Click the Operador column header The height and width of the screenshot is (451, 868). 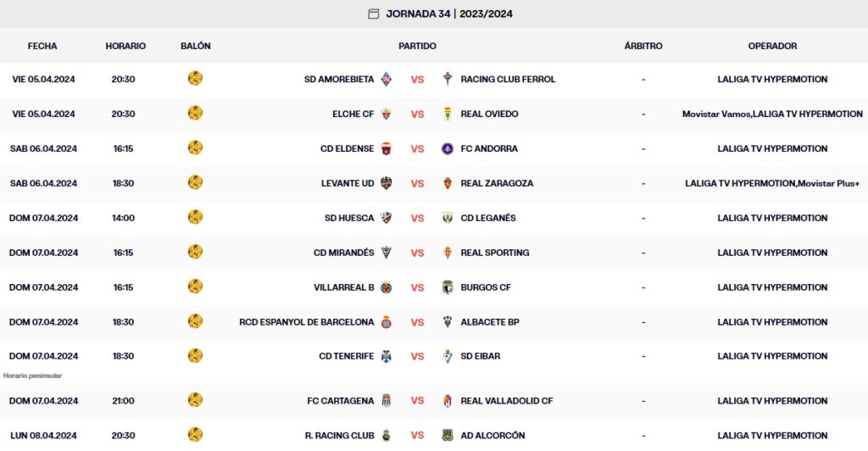[772, 46]
